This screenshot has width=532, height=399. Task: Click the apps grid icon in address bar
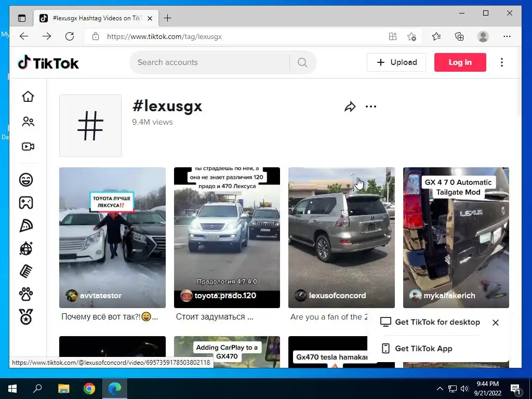click(x=393, y=36)
